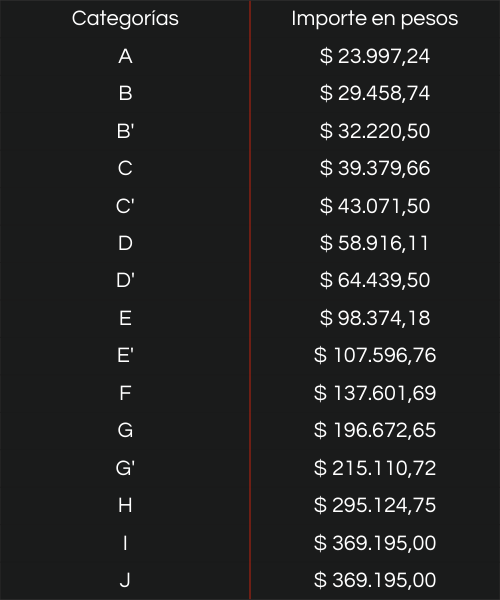Click the $ 196.672,65 amount
This screenshot has width=500, height=600.
375,430
